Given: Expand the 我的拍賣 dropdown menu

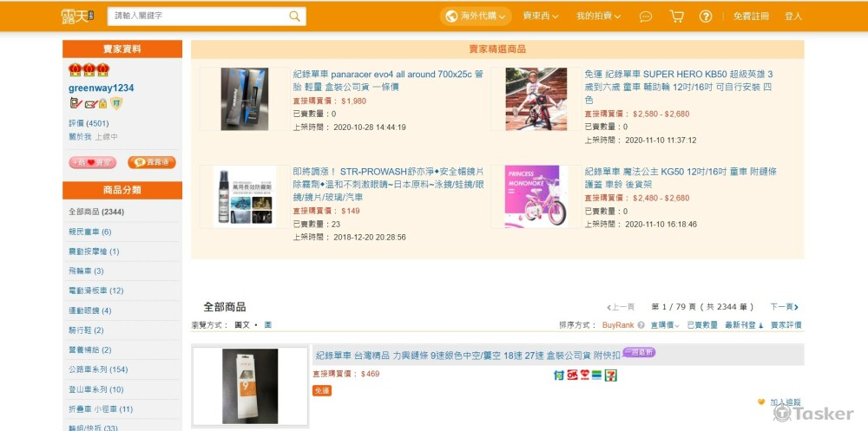Looking at the screenshot, I should (x=598, y=16).
